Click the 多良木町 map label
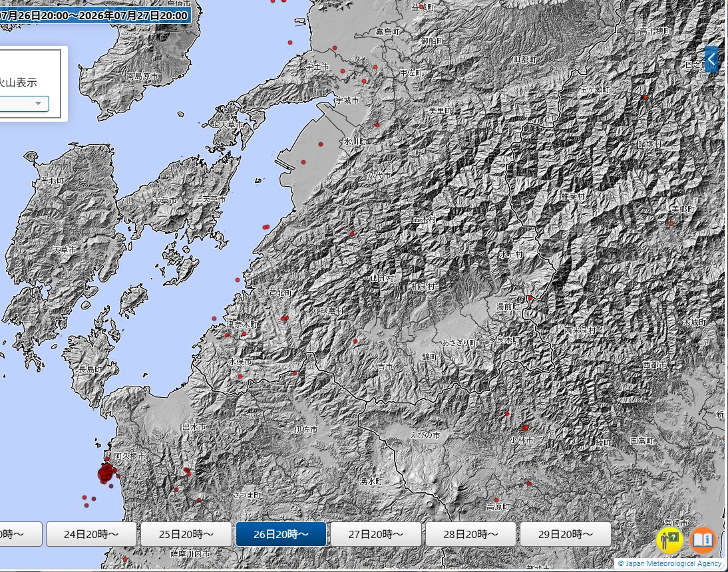The height and width of the screenshot is (572, 728). (x=504, y=340)
